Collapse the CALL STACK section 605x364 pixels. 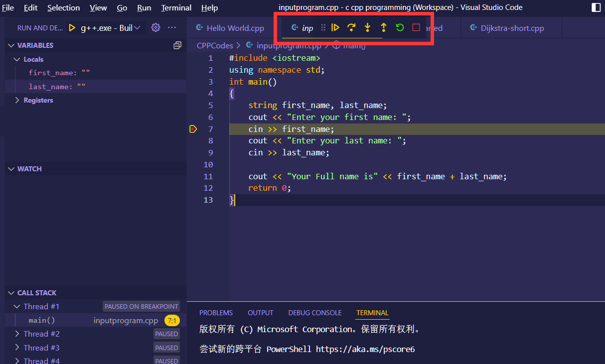(11, 293)
